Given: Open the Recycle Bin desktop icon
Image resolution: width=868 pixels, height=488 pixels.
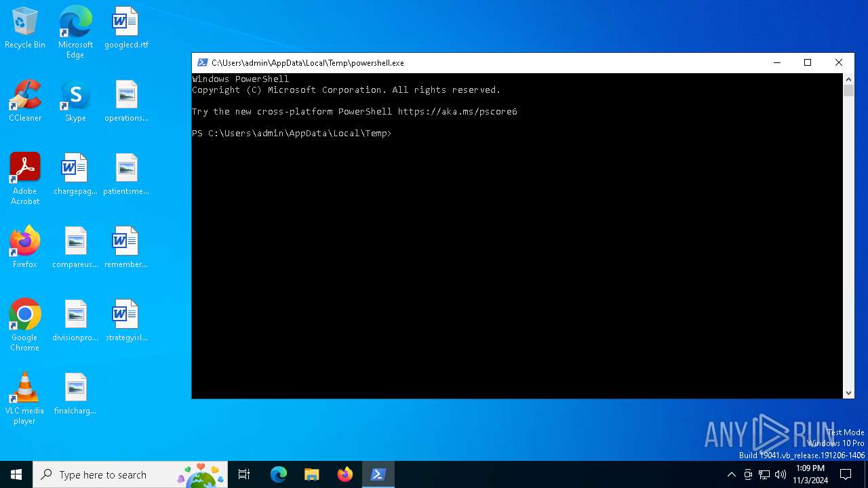Looking at the screenshot, I should pyautogui.click(x=25, y=28).
